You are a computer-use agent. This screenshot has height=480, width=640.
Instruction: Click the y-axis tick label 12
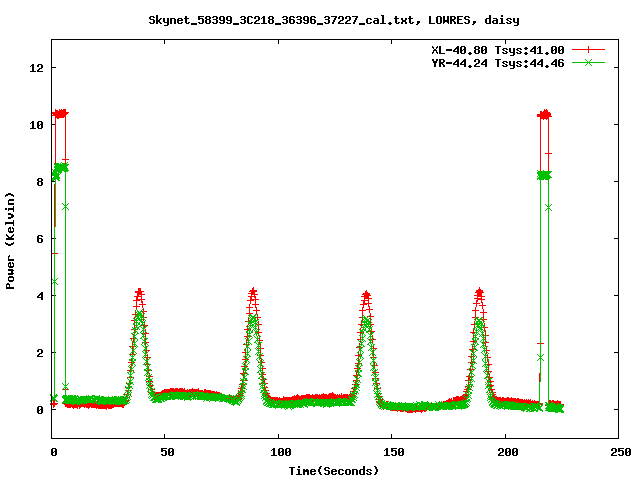[37, 68]
